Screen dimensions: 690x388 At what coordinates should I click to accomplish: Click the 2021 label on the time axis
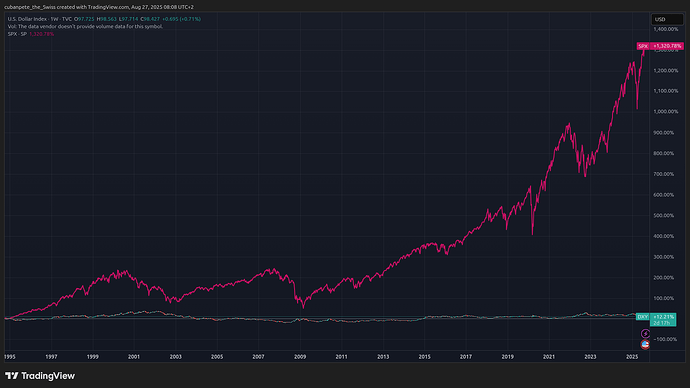click(x=549, y=357)
